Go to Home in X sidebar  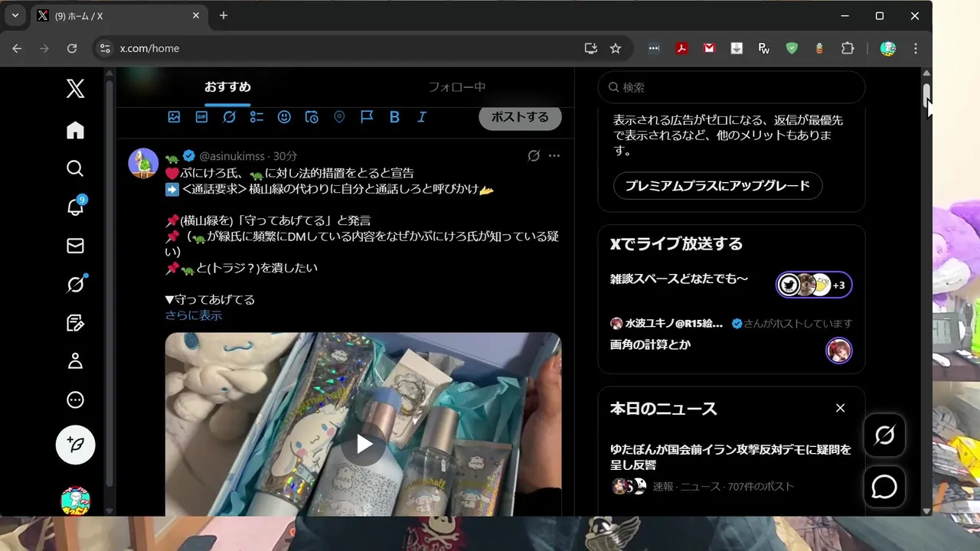pyautogui.click(x=75, y=130)
